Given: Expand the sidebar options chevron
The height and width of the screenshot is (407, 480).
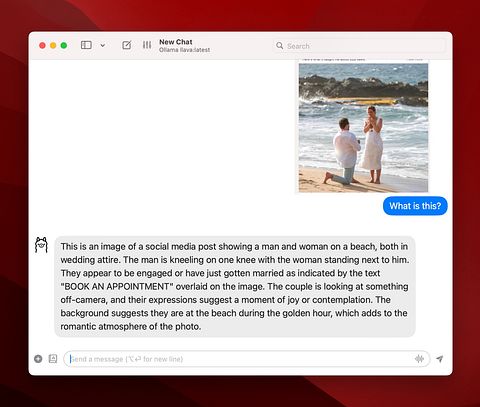Looking at the screenshot, I should click(x=103, y=45).
